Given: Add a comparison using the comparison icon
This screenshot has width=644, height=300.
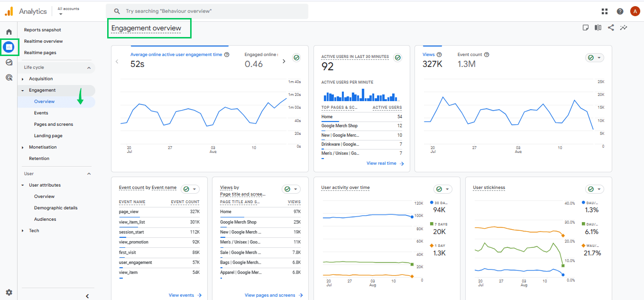Looking at the screenshot, I should point(598,28).
